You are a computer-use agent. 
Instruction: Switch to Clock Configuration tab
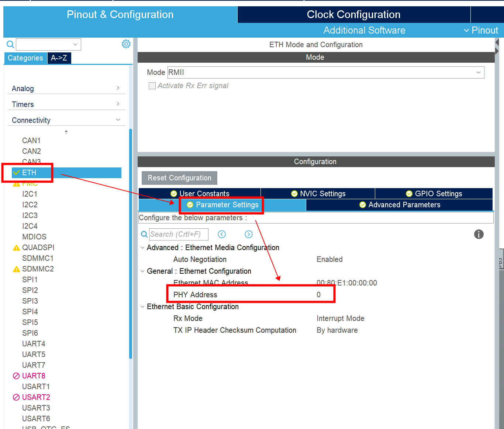tap(354, 14)
